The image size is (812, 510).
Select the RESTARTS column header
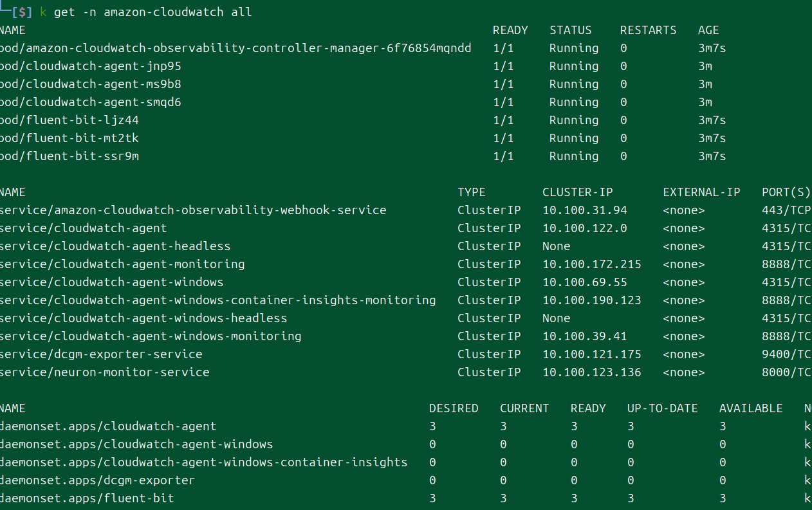coord(649,30)
